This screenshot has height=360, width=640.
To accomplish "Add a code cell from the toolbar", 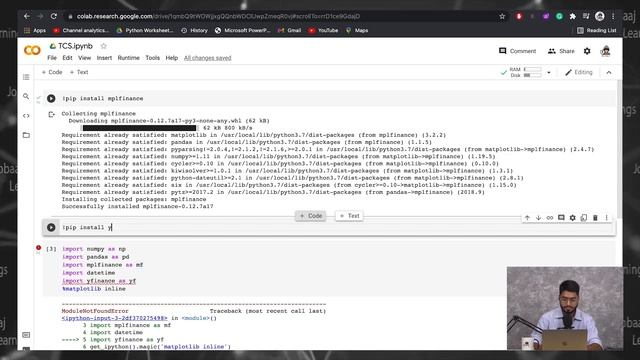I will point(52,72).
